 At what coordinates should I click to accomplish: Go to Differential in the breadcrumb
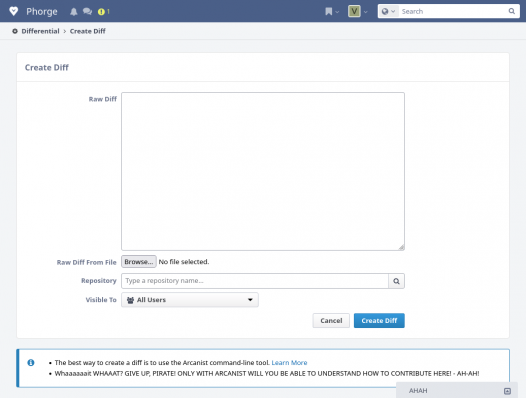[40, 31]
